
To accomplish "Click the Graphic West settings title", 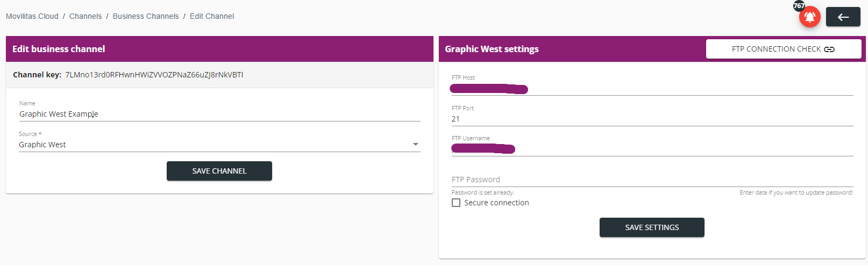I will [492, 49].
